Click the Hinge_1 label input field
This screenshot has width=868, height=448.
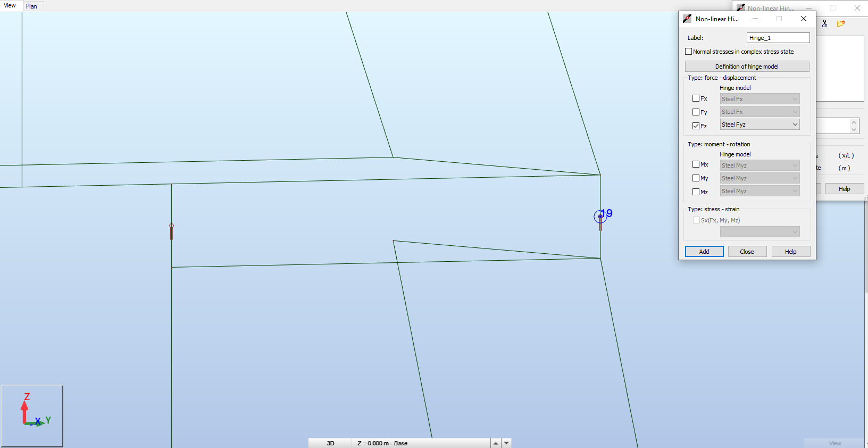(x=778, y=38)
